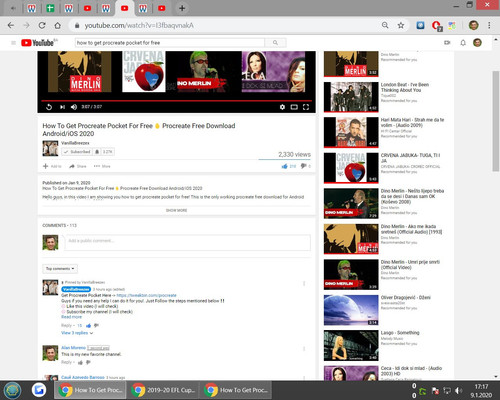Mute the video with speaker icon

[74, 107]
